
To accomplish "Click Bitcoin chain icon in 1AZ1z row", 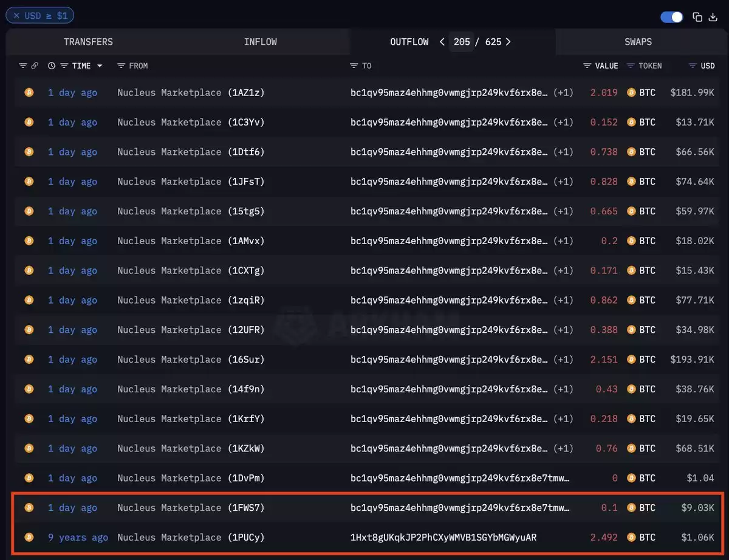I will (x=29, y=93).
